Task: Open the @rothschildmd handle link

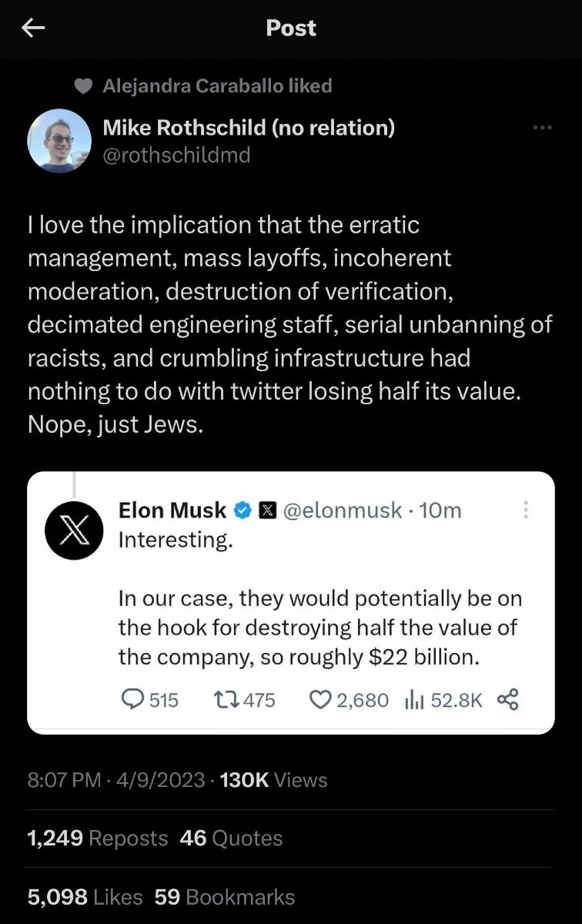Action: [x=177, y=155]
